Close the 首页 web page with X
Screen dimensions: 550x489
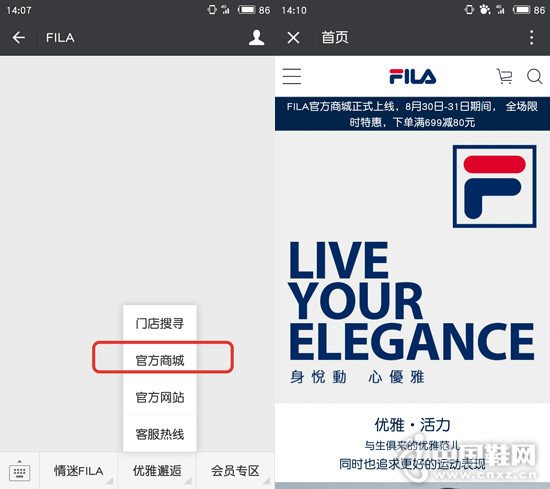point(293,38)
